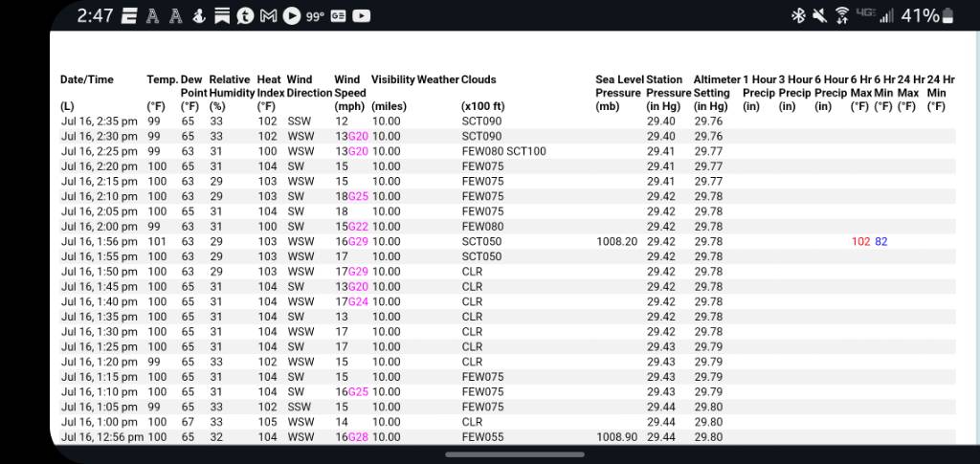Tap the bottom navigation gesture handle

(515, 454)
